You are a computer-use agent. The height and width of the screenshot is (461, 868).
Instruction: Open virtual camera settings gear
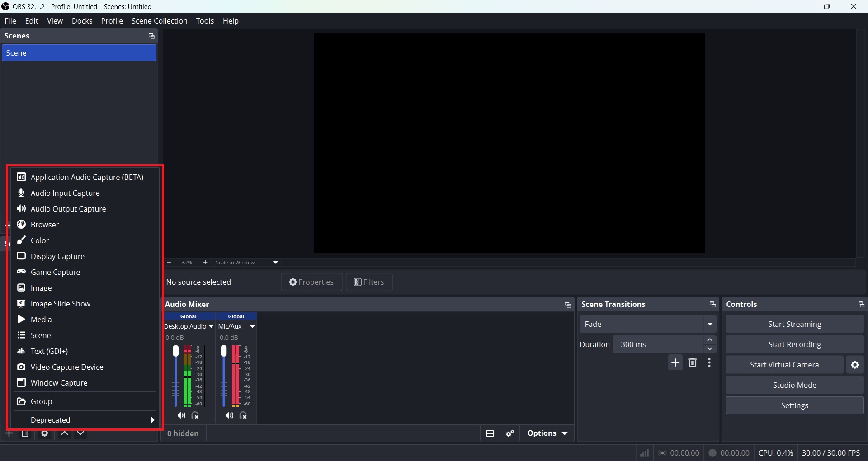coord(855,365)
